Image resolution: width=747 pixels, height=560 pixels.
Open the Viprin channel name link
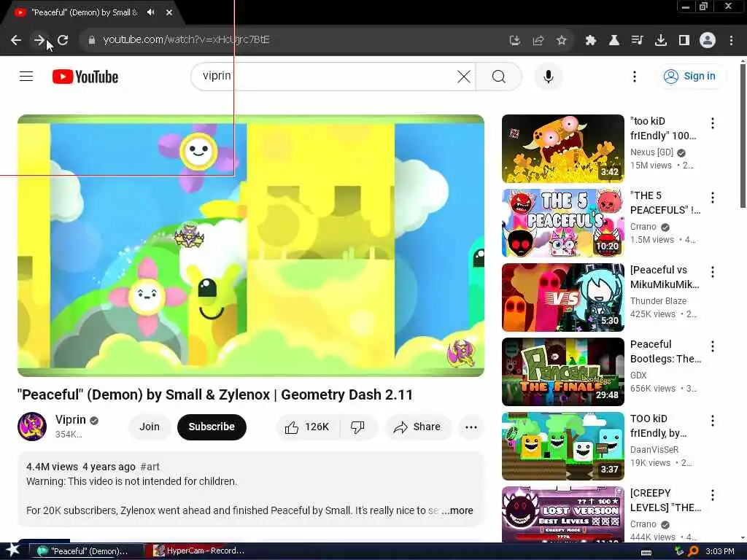tap(71, 419)
